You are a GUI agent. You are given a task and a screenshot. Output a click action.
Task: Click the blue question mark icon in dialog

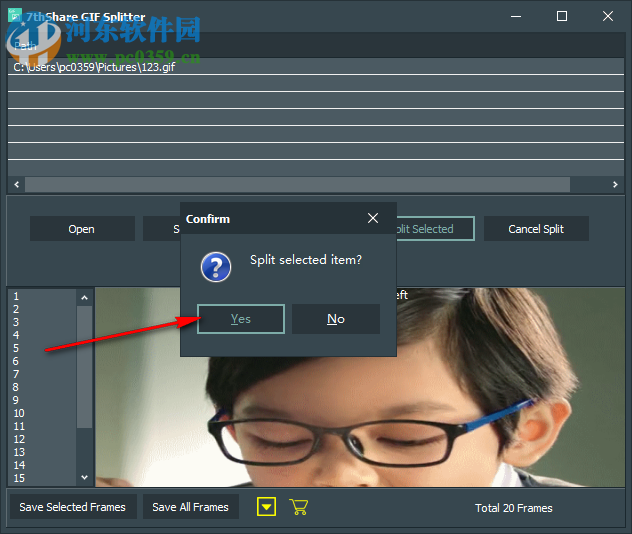point(216,266)
